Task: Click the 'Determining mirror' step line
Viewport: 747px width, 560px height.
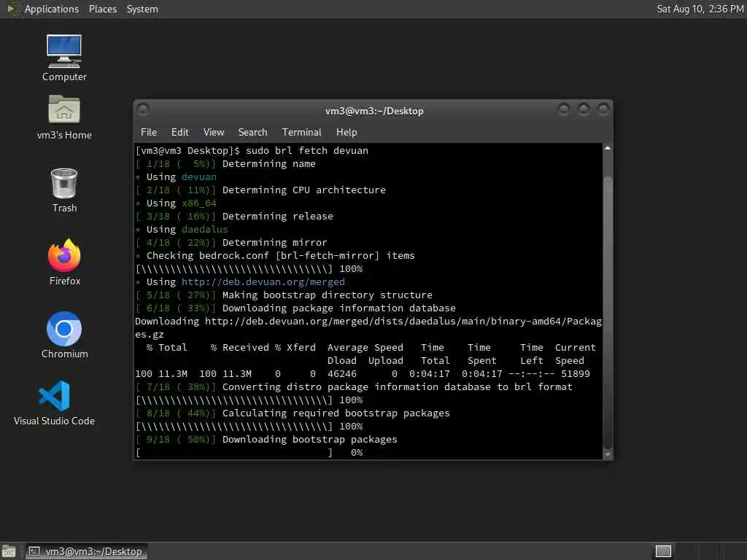Action: click(275, 242)
